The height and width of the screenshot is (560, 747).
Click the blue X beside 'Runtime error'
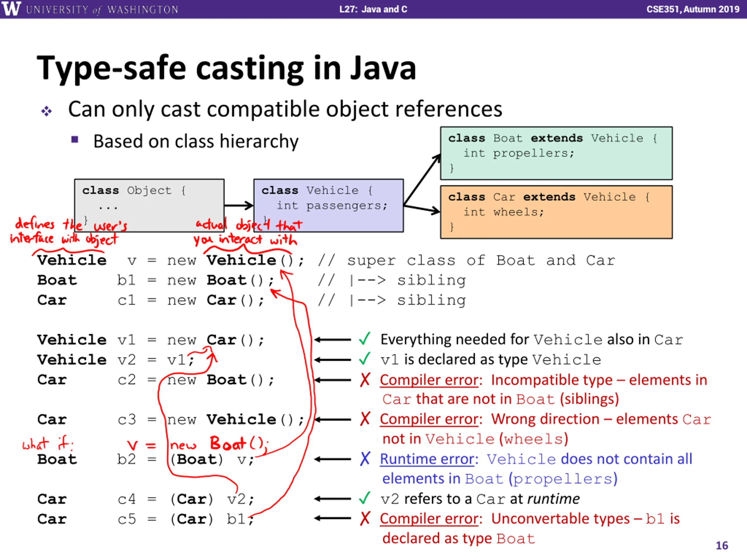[x=365, y=459]
